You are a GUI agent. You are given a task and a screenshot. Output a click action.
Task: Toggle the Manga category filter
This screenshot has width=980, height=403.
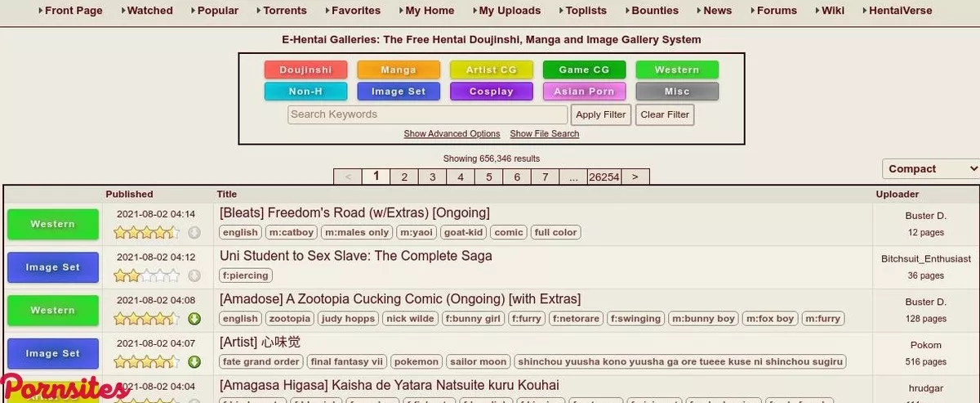pyautogui.click(x=399, y=70)
